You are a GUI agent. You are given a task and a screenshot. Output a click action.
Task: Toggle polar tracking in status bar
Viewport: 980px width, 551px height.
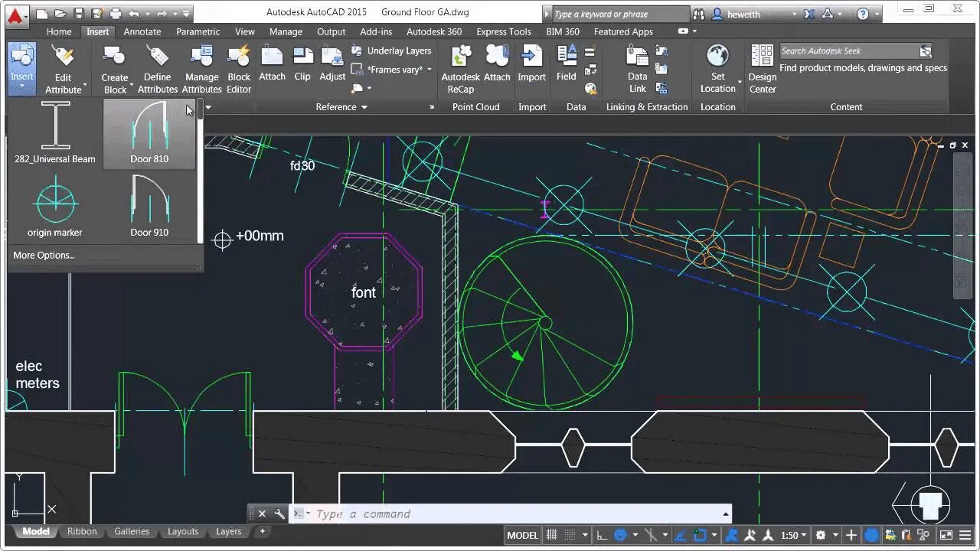[x=621, y=535]
